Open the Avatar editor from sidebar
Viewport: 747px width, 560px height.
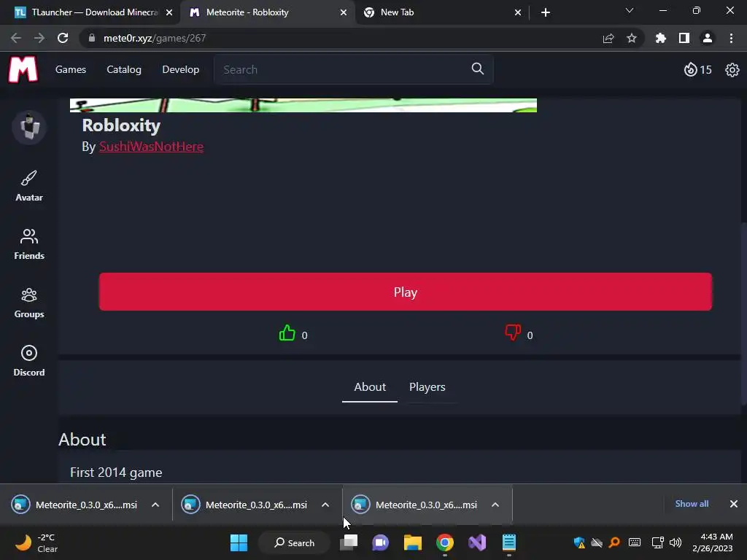tap(29, 186)
